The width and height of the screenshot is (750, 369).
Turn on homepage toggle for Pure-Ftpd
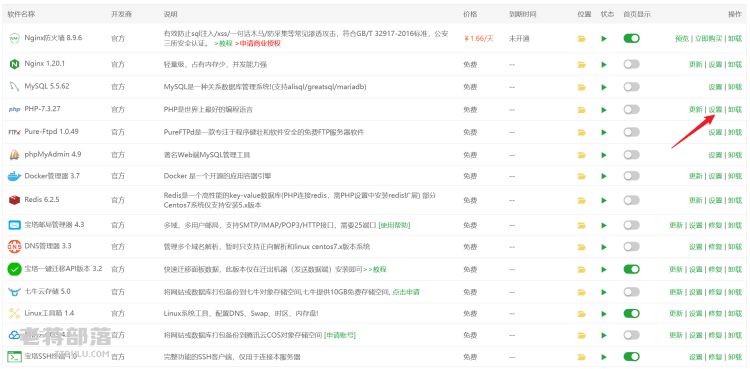(631, 132)
